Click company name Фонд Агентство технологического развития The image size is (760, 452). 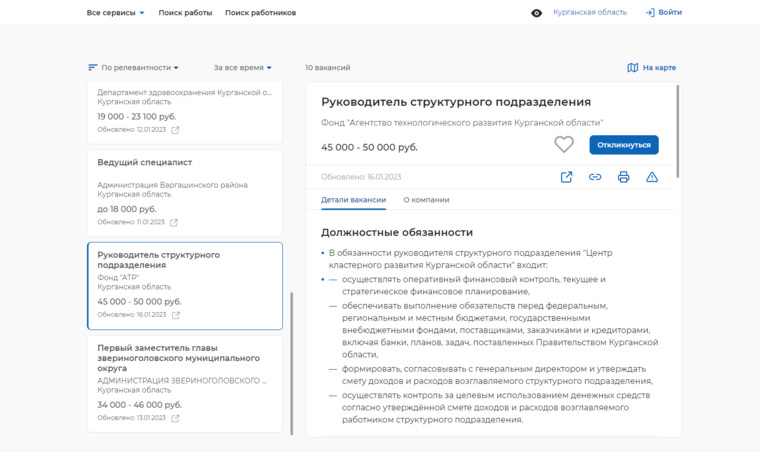462,123
